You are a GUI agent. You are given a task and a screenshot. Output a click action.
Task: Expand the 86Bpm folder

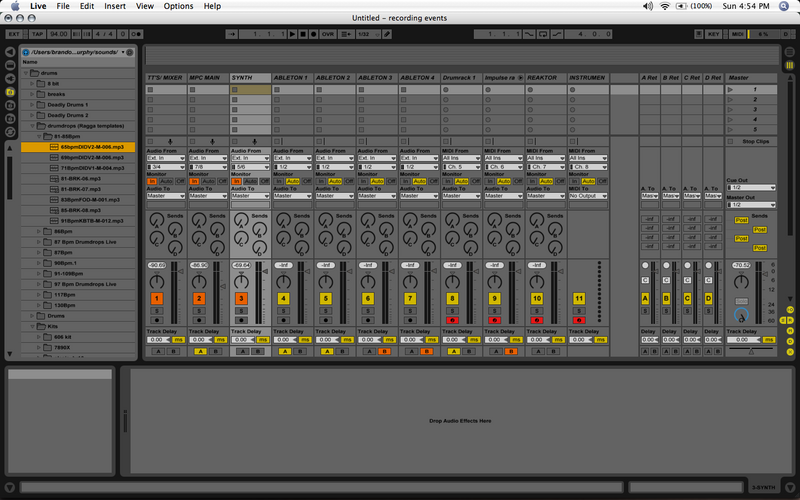pyautogui.click(x=39, y=231)
